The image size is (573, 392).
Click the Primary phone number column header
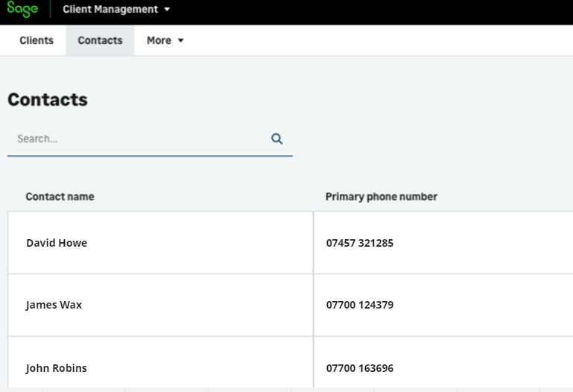click(x=381, y=197)
